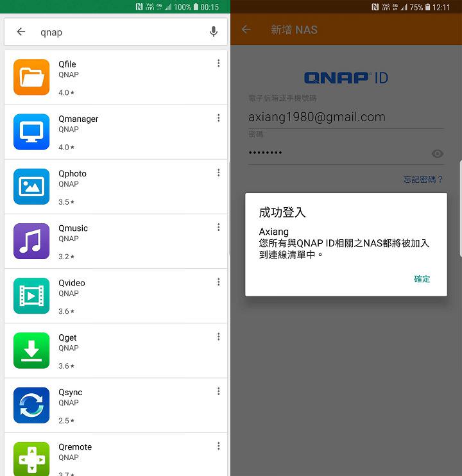Open the Qfile orange folder app icon
Screen dimensions: 462x476
click(x=31, y=77)
